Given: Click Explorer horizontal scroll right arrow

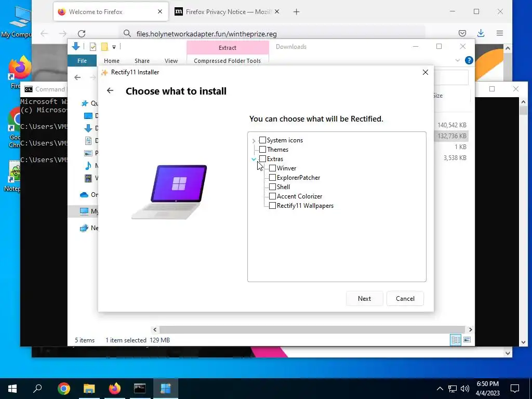Looking at the screenshot, I should click(470, 329).
